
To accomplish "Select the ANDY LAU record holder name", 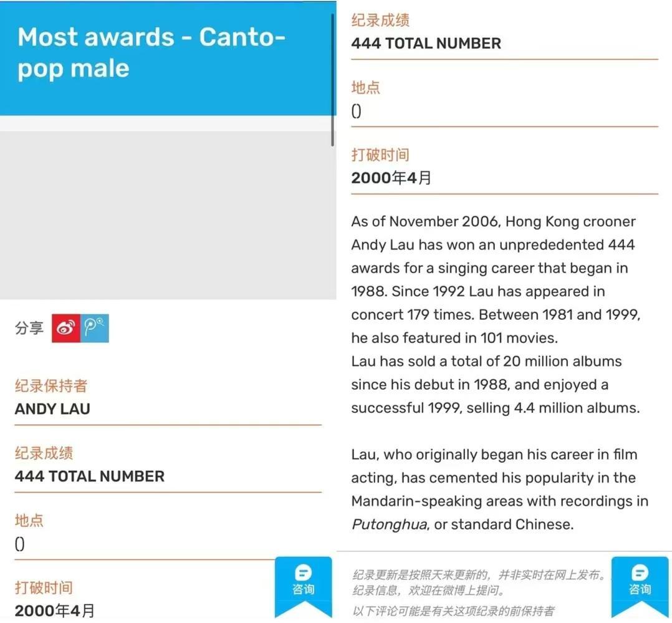I will click(x=52, y=409).
